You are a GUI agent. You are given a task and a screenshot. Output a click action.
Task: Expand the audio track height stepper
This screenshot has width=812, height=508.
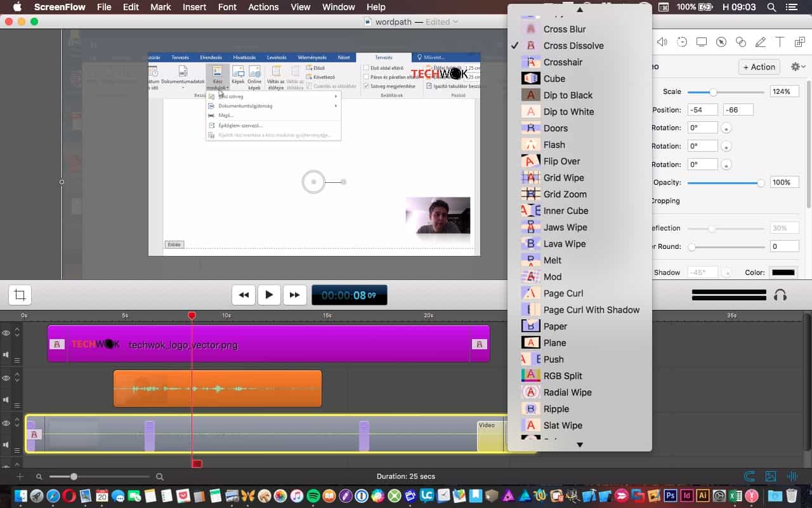point(17,378)
